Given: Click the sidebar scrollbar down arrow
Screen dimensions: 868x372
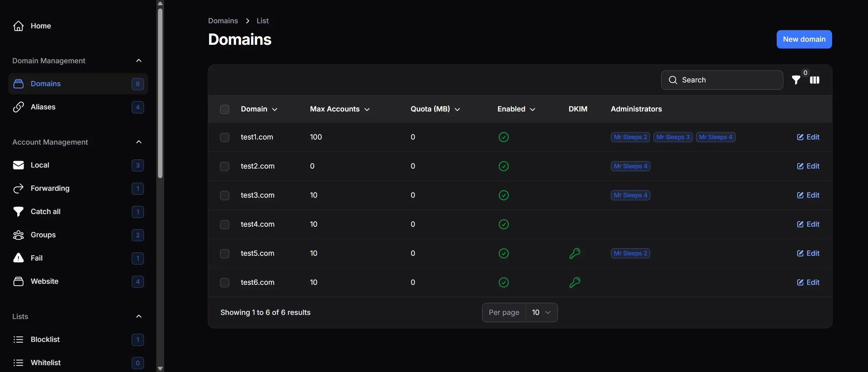Looking at the screenshot, I should pos(160,369).
